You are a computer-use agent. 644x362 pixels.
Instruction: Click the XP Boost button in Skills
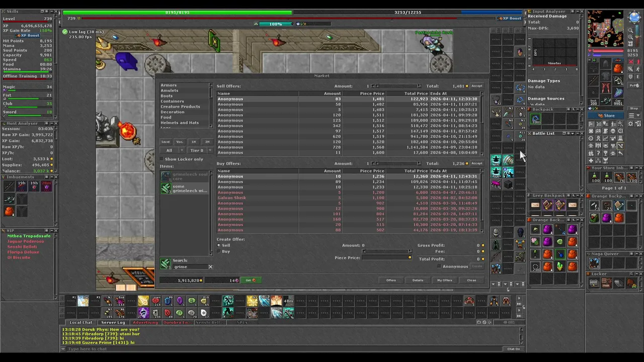click(28, 36)
